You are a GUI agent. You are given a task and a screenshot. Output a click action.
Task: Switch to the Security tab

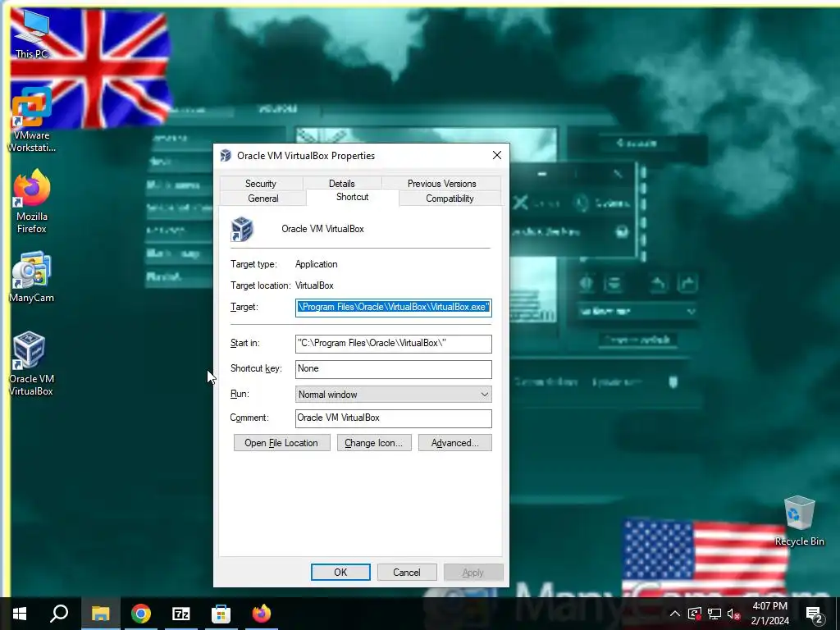261,183
